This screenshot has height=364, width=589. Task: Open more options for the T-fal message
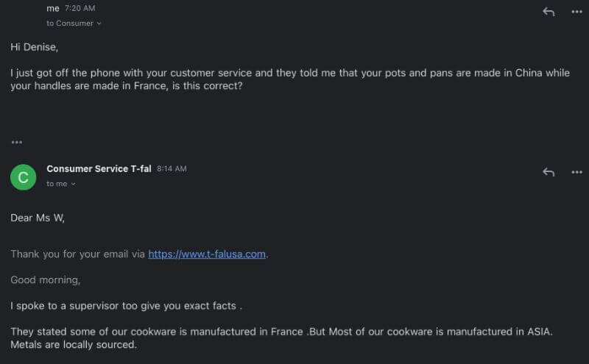(x=576, y=172)
